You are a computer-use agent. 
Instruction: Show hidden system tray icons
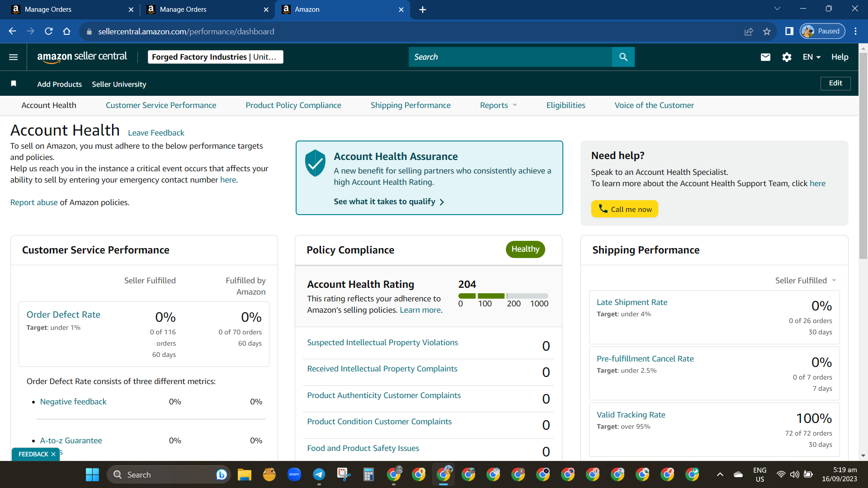tap(720, 474)
